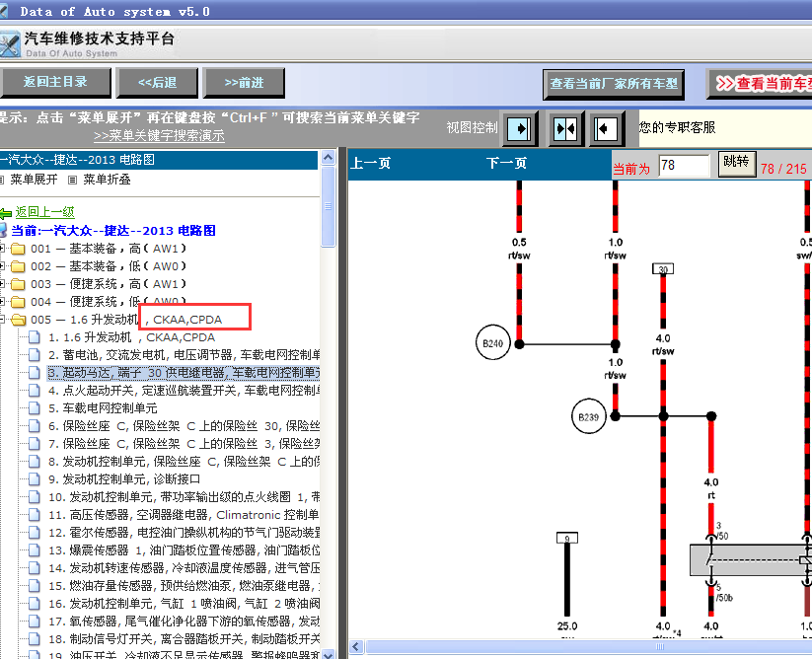Expand the 003 便捷系统 高 folder
This screenshot has height=659, width=812.
click(2, 284)
